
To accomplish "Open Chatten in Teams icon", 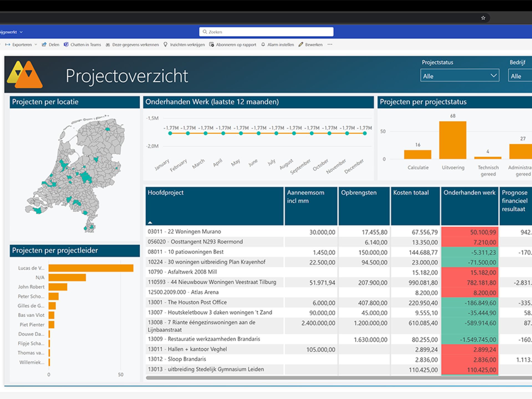I will click(x=66, y=45).
